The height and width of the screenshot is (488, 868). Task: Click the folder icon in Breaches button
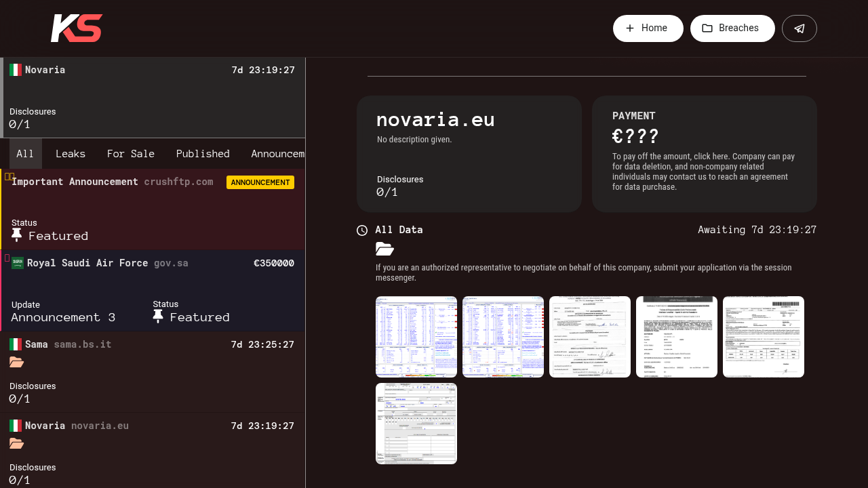[x=707, y=28]
